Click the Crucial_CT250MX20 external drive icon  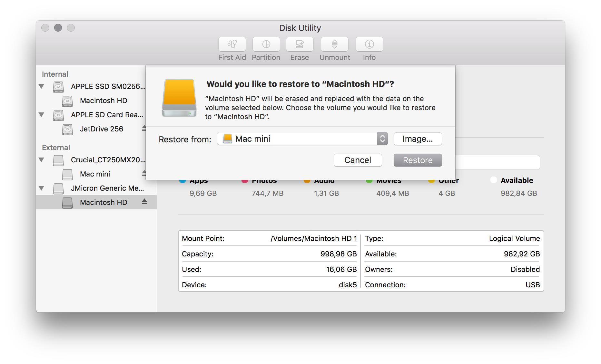(58, 160)
